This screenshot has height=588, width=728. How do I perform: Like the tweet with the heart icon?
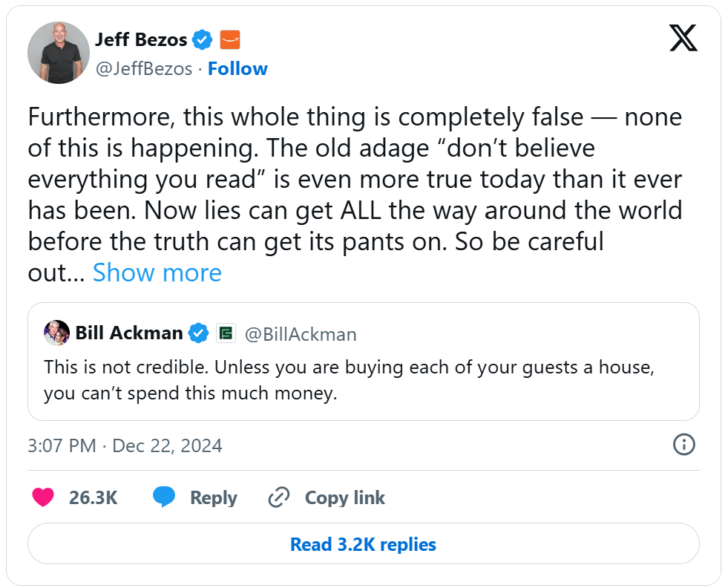click(43, 497)
